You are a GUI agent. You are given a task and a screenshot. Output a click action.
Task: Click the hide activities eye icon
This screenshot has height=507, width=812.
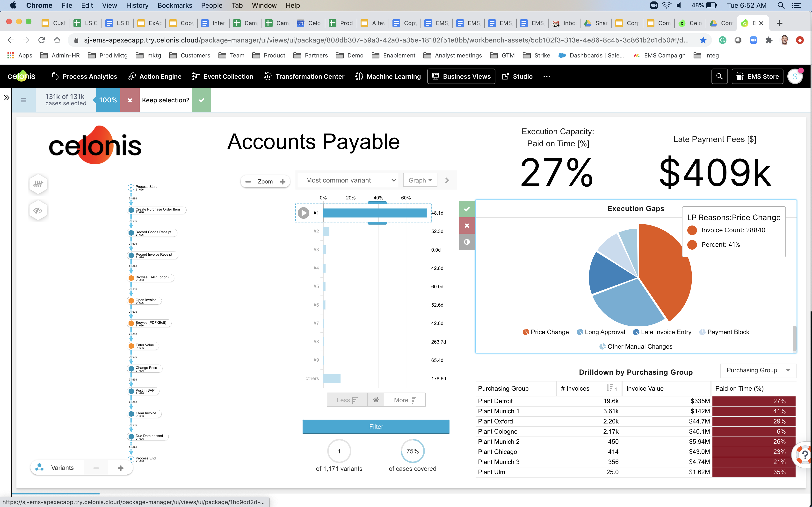(38, 211)
